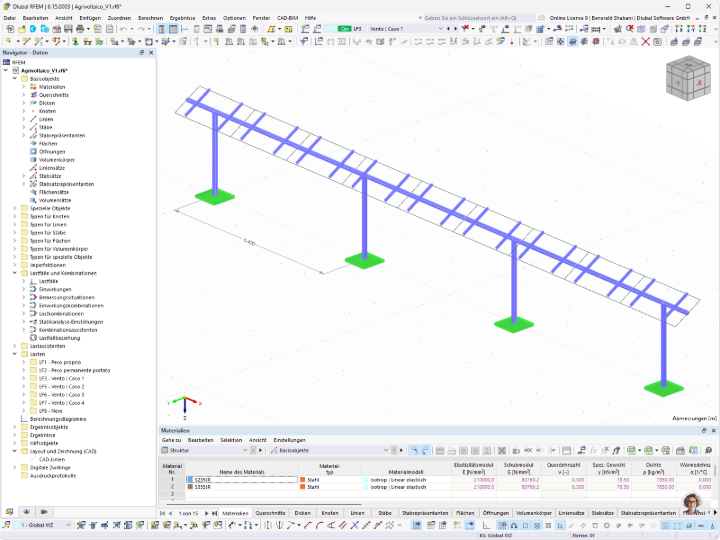Toggle the Navigator panel toolbar button
Image resolution: width=720 pixels, height=540 pixels.
pos(162,29)
